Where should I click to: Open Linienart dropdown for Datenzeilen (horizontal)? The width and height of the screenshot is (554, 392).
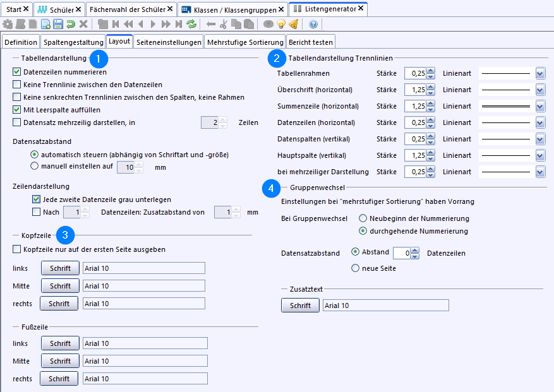(x=540, y=122)
